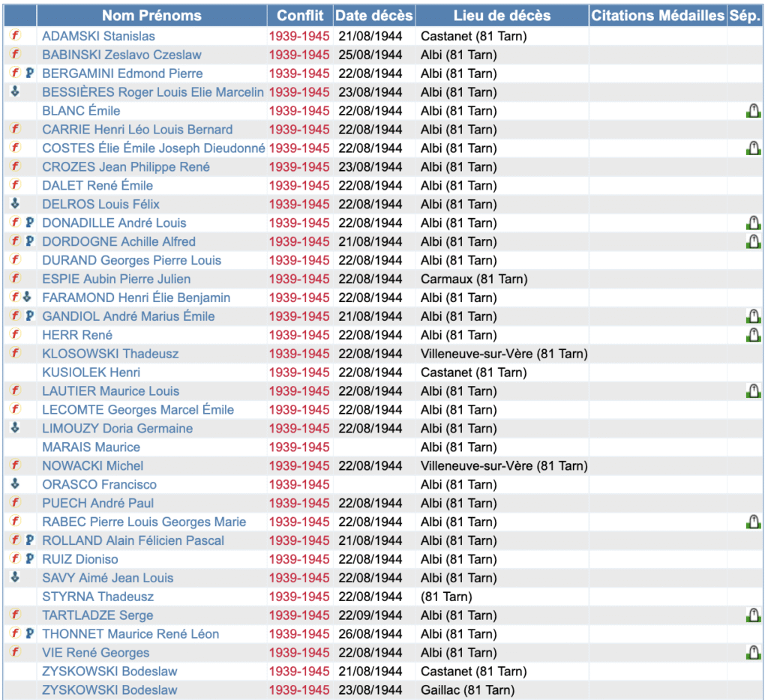
Task: Click the f icon beside NOWACKI Michel
Action: coord(16,465)
